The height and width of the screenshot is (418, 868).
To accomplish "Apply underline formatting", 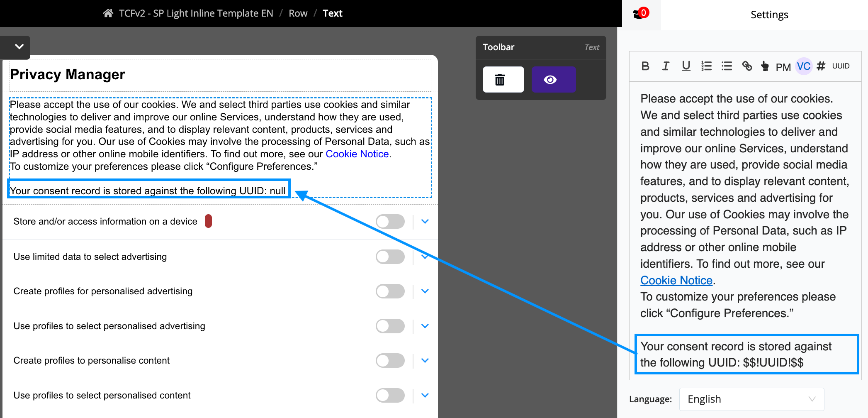I will (686, 66).
